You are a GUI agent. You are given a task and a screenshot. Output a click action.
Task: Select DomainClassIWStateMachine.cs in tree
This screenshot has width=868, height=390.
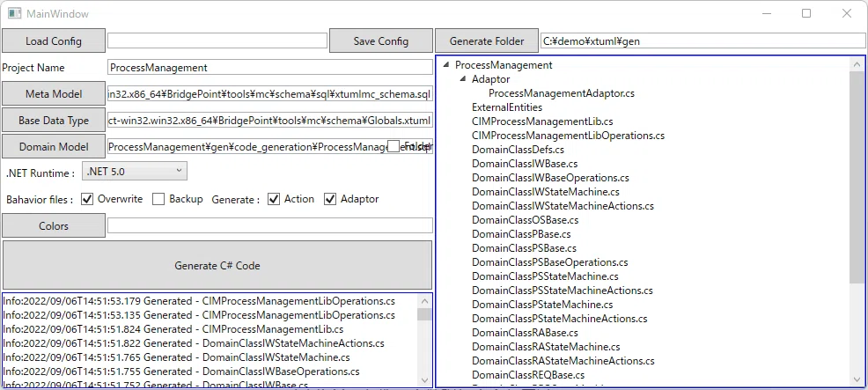545,192
